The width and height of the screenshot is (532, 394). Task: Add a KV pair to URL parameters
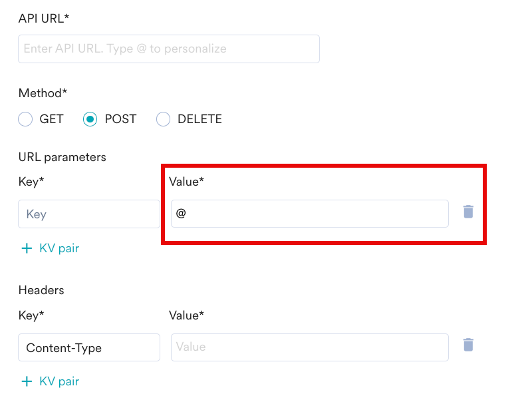pos(51,248)
